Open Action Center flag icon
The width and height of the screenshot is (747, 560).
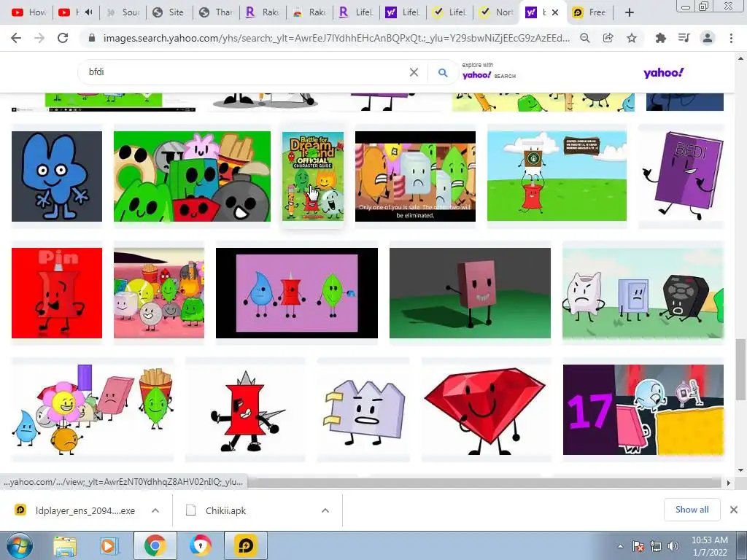[x=638, y=546]
